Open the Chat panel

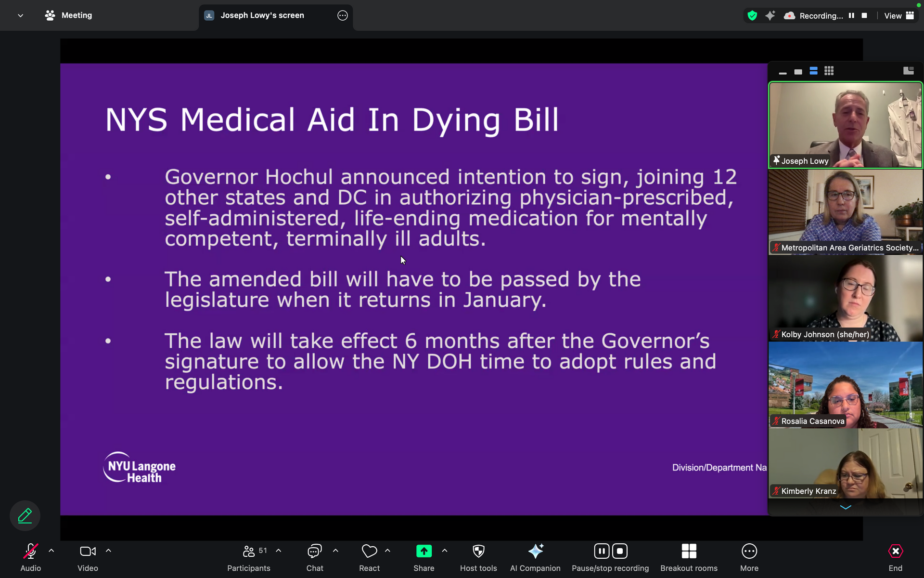pos(315,557)
